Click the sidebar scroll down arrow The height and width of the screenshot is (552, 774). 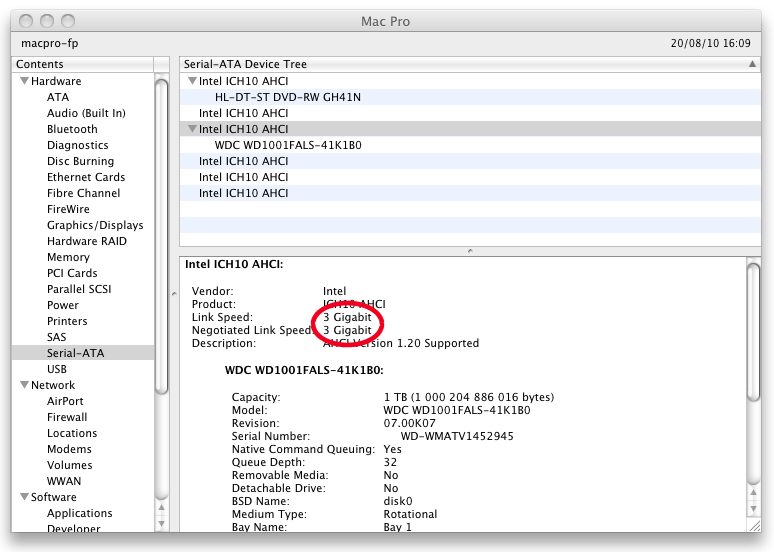161,522
